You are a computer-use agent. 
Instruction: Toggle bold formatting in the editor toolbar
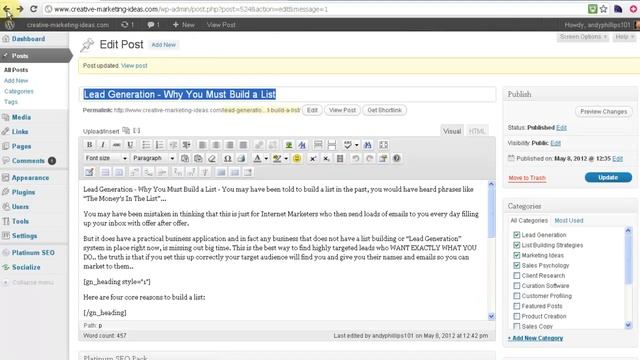[x=89, y=145]
